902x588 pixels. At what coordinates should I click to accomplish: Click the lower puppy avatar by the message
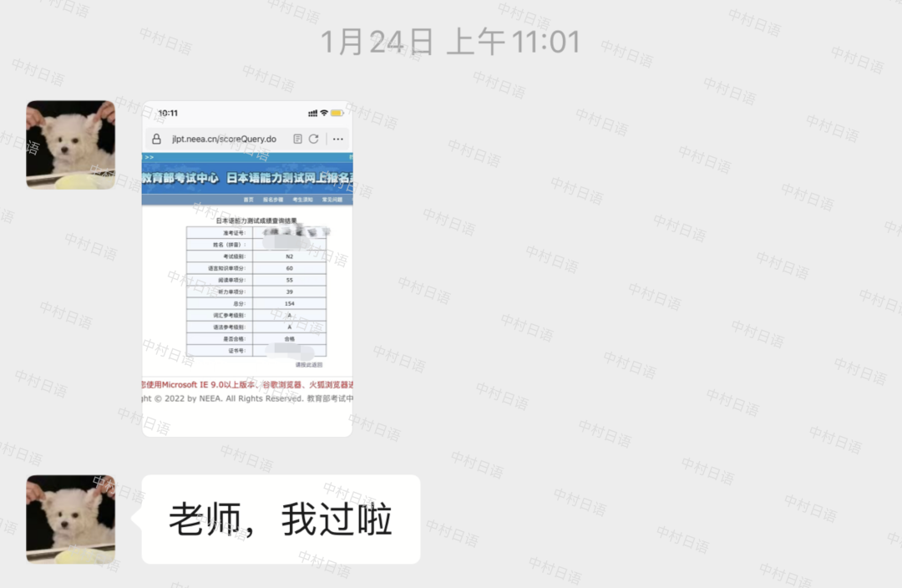click(71, 518)
